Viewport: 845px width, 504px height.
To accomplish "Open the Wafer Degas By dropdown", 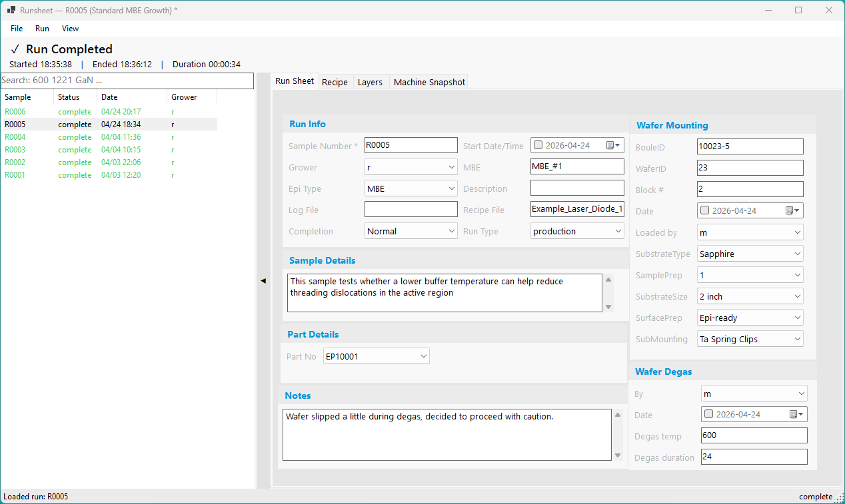I will tap(754, 393).
